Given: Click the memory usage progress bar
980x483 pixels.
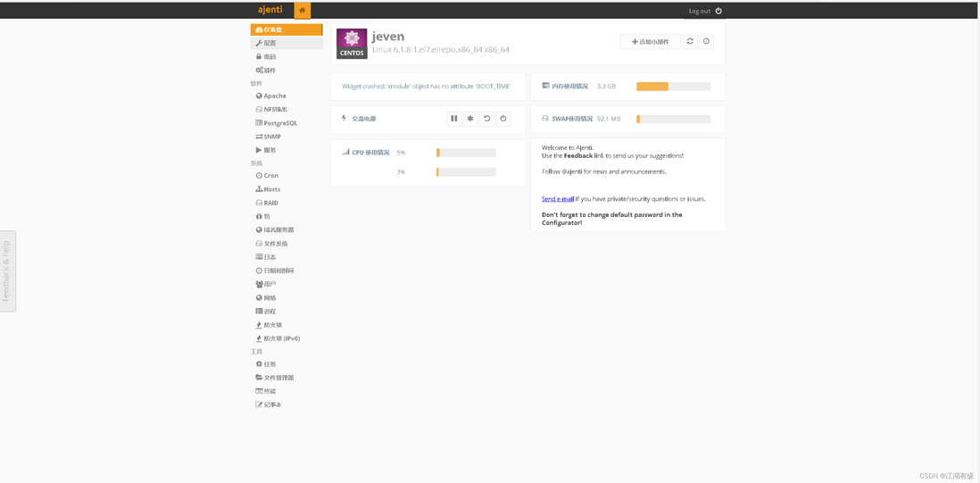Looking at the screenshot, I should (x=674, y=87).
